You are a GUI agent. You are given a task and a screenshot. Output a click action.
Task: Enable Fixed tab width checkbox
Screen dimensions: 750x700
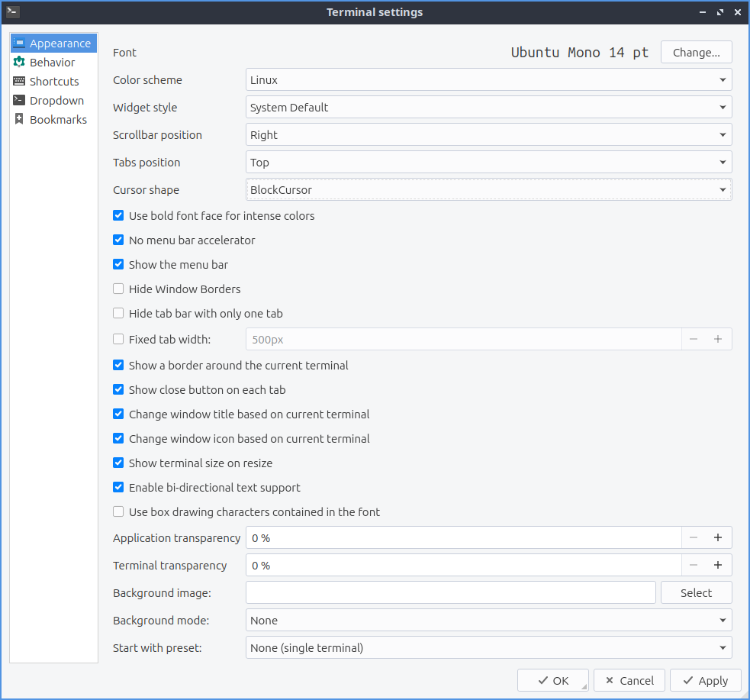(x=118, y=340)
